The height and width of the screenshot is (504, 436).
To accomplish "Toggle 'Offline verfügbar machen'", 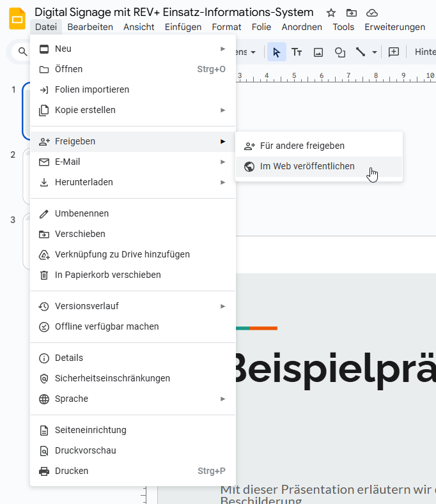I will 107,326.
